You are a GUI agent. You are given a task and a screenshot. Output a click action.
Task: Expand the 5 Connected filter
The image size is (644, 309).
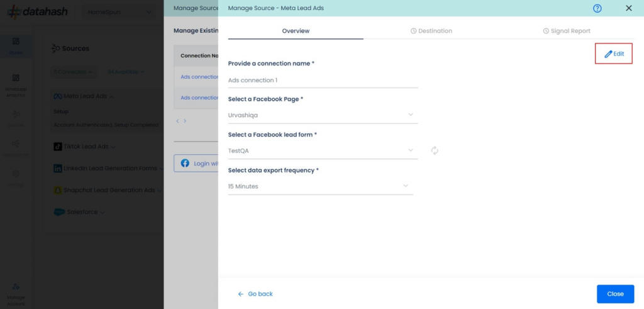coord(73,72)
